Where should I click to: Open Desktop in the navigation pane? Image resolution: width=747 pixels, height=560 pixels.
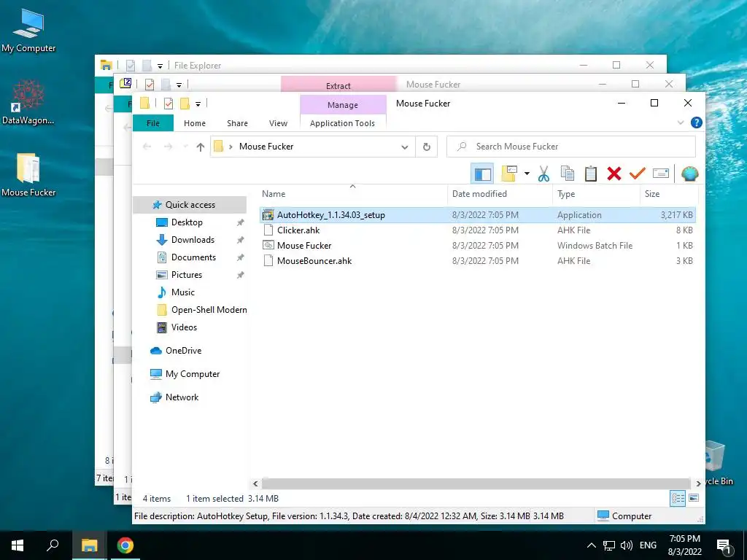point(187,222)
